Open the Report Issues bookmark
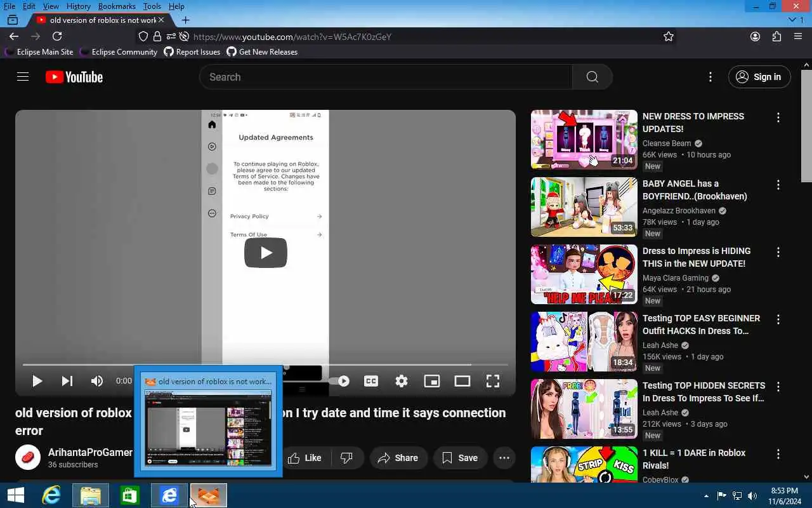 tap(192, 52)
